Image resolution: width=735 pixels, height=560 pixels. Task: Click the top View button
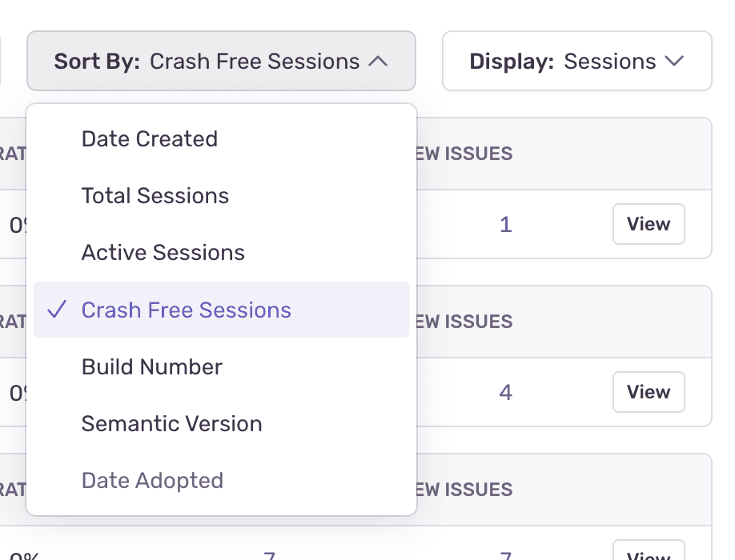point(649,224)
